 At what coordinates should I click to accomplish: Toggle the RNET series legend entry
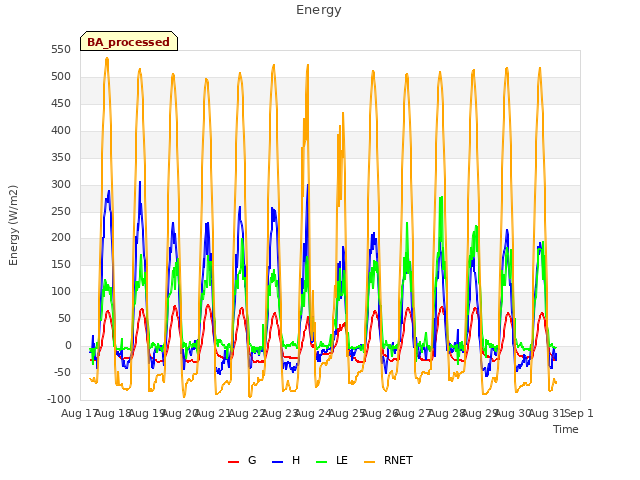[x=388, y=460]
